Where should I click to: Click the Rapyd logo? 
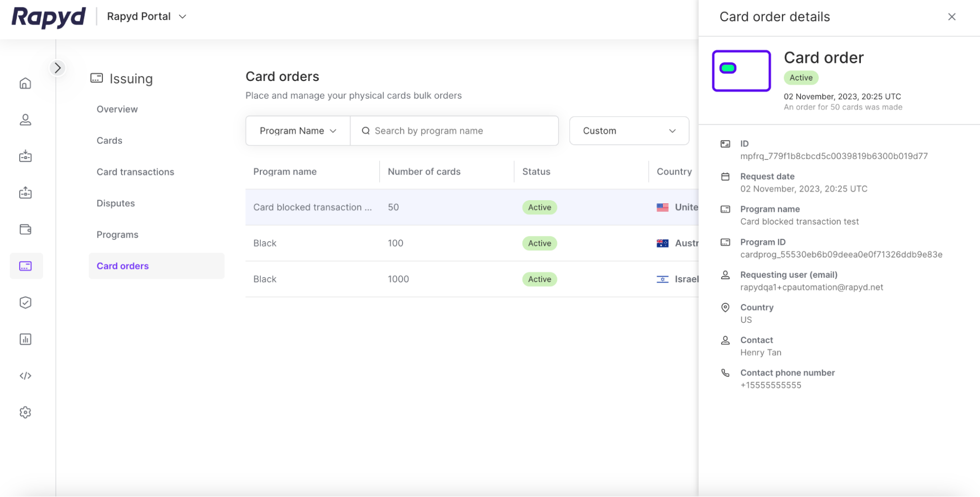49,17
